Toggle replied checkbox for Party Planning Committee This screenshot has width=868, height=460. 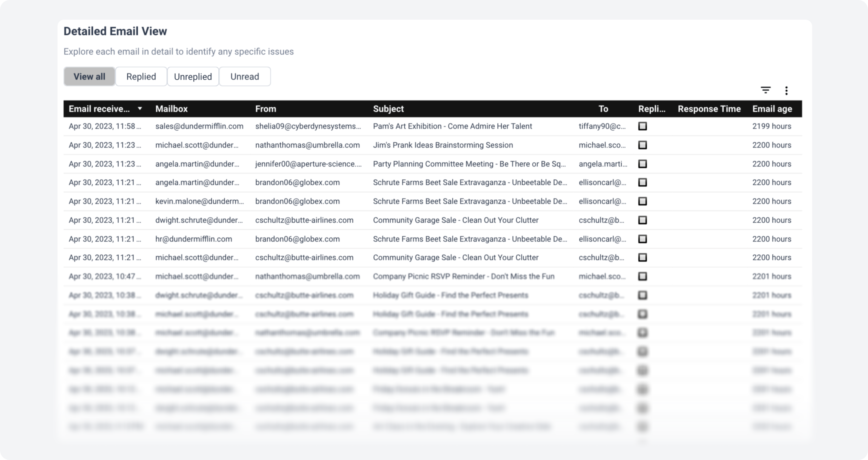click(643, 164)
